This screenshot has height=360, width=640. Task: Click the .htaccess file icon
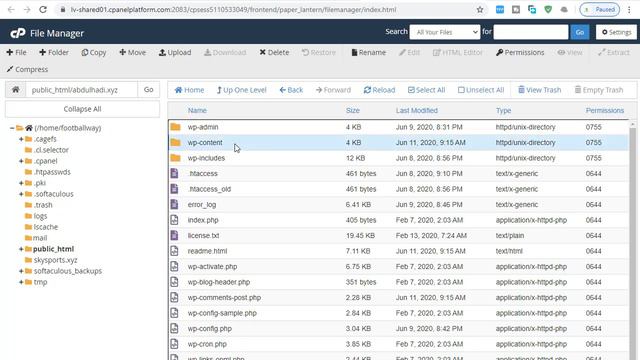pos(174,173)
